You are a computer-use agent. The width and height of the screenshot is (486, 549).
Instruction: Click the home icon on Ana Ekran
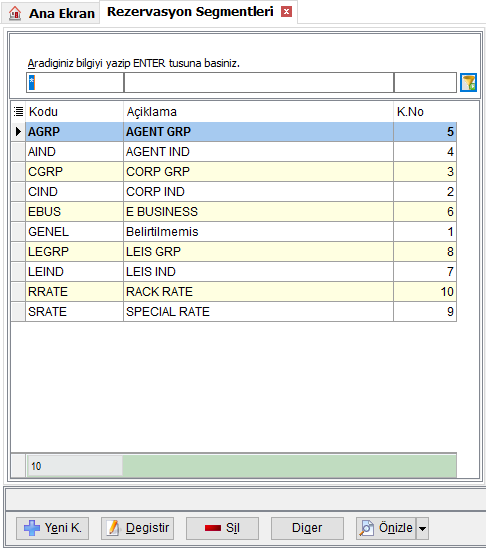click(15, 13)
